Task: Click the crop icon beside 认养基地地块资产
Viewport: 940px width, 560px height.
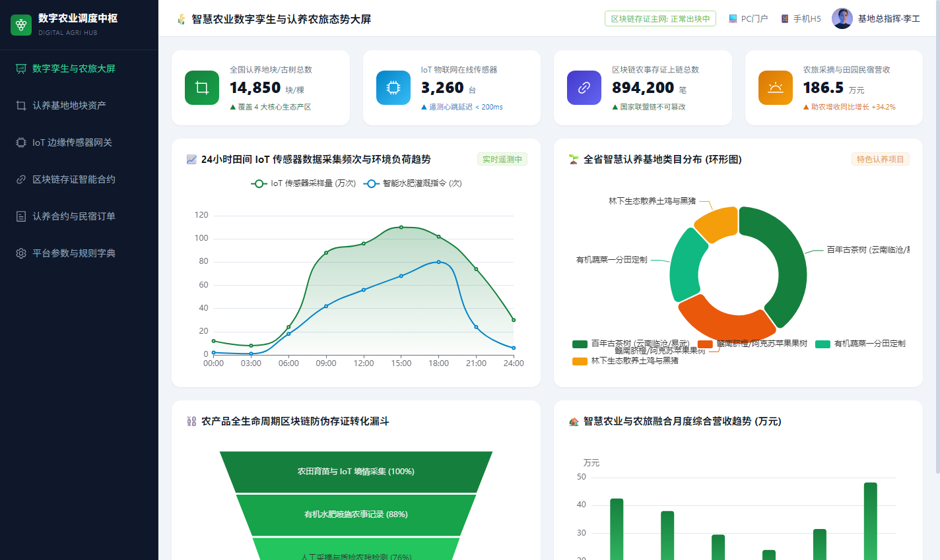Action: [x=21, y=106]
